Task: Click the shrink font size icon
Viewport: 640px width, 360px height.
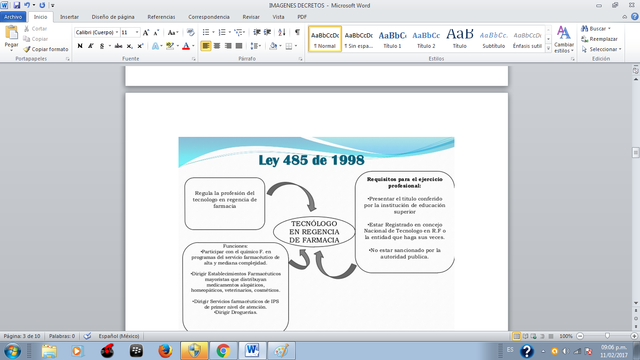Action: [156, 32]
